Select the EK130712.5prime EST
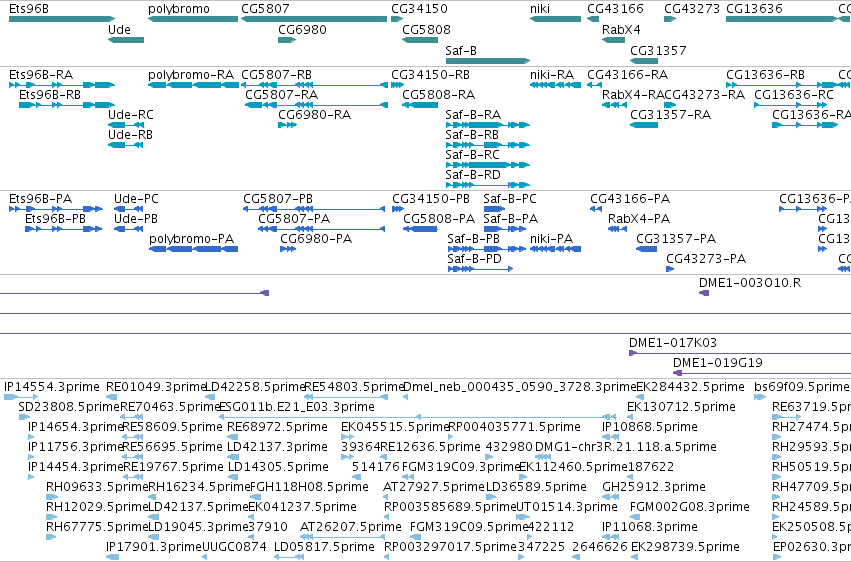 tap(630, 417)
